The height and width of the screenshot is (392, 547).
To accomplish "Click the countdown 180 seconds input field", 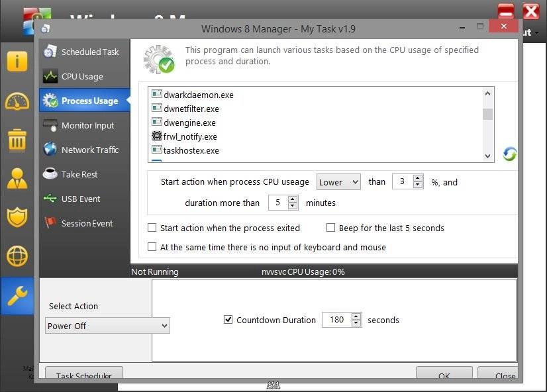I will [x=336, y=319].
